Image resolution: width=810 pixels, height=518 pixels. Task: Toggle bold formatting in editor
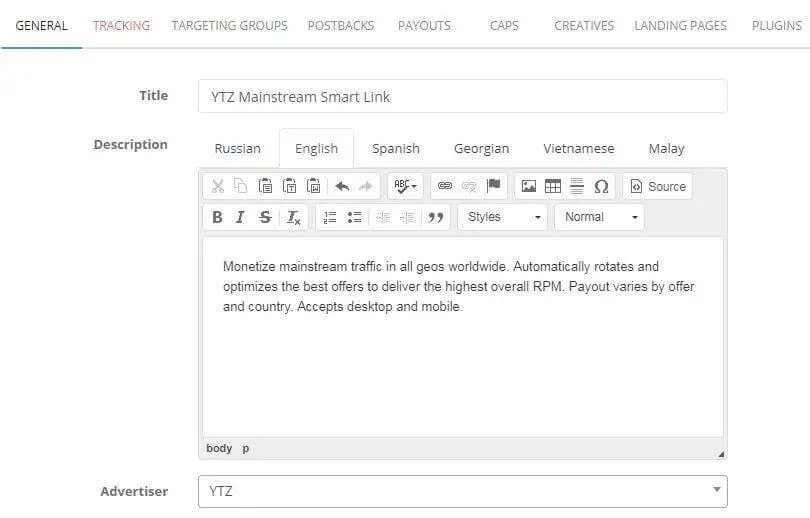click(x=217, y=217)
